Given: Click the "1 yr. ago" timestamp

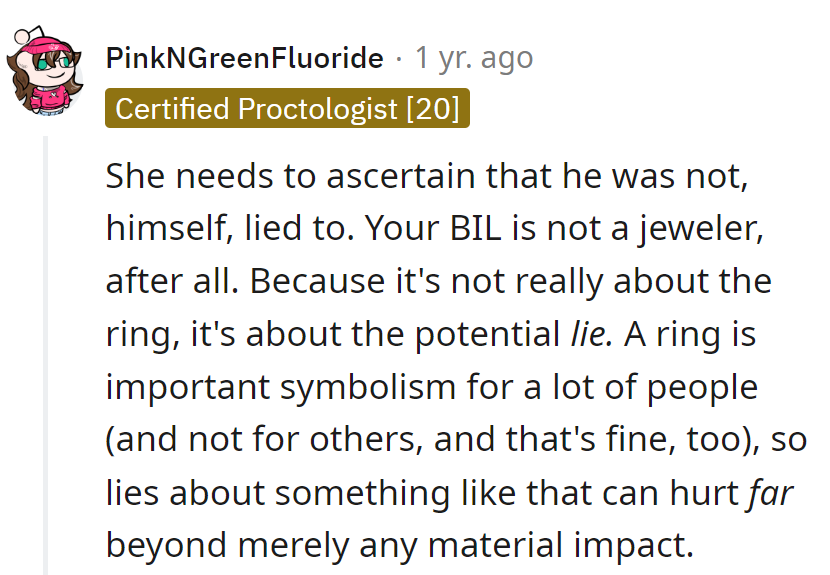Looking at the screenshot, I should click(x=474, y=58).
